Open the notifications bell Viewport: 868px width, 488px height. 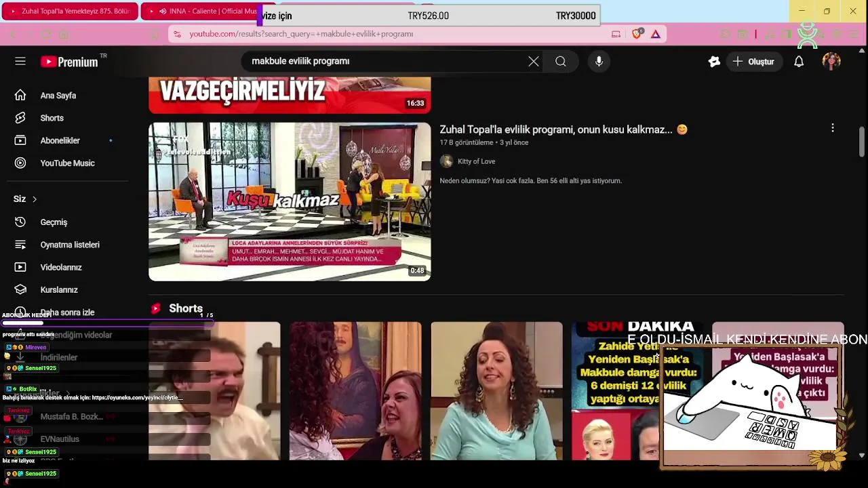(x=799, y=62)
